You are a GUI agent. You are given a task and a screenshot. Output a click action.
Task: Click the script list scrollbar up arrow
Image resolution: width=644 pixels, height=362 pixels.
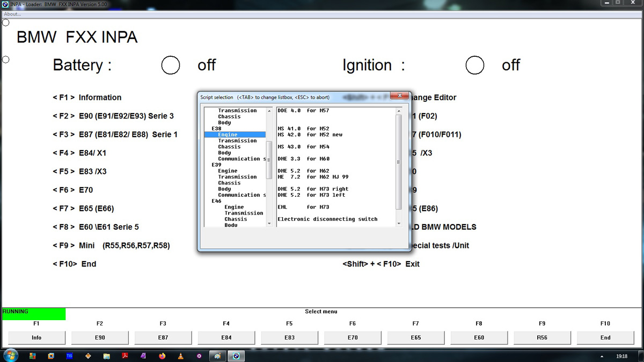[398, 111]
